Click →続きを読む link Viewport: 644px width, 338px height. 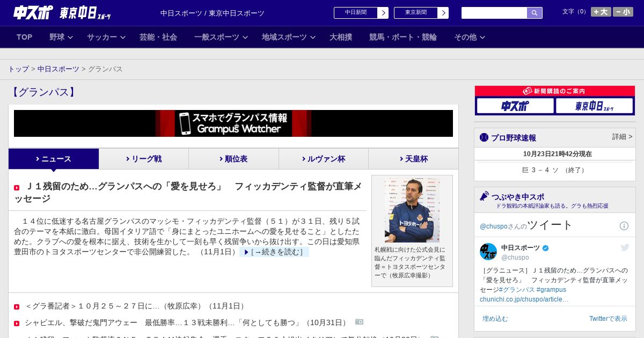coord(274,252)
